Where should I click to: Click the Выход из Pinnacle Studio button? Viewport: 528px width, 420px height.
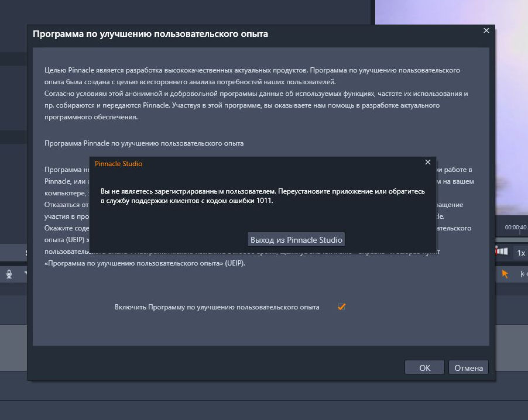296,240
